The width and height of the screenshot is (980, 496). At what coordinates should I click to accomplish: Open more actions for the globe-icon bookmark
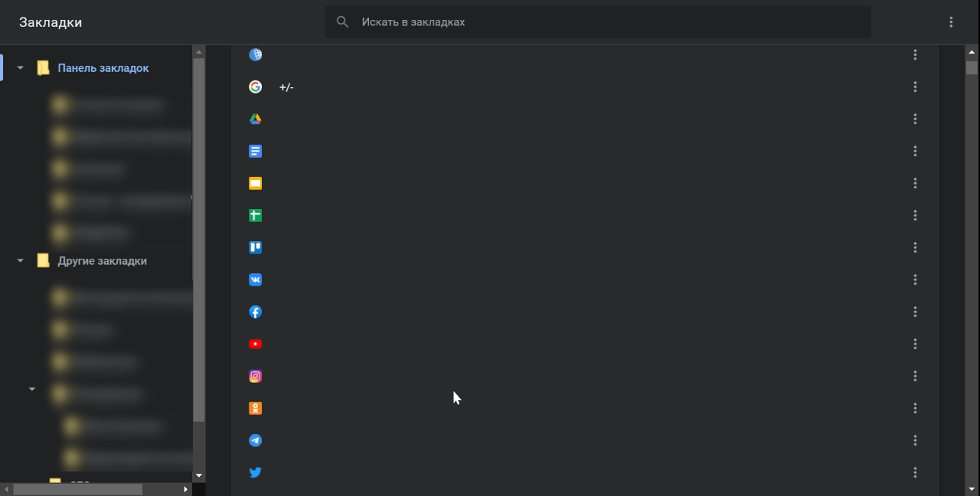[x=915, y=55]
